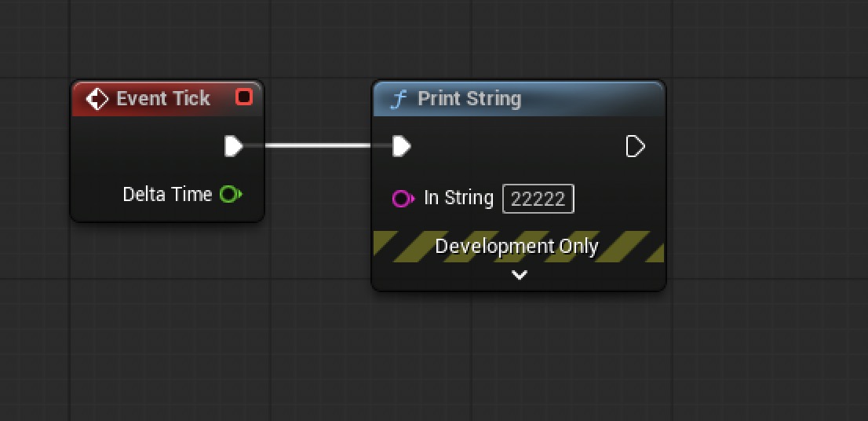Click the In String pin label
Viewport: 868px width, 421px height.
458,199
